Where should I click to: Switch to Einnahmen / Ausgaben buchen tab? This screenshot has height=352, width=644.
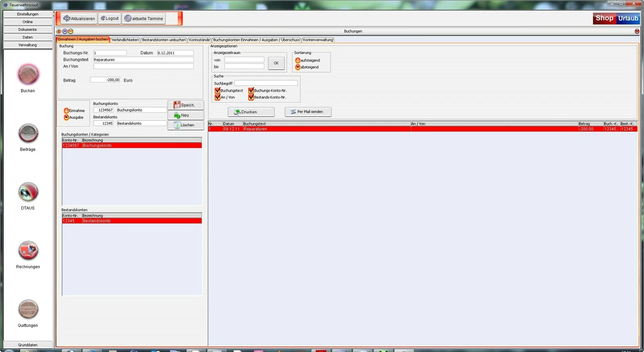(83, 39)
